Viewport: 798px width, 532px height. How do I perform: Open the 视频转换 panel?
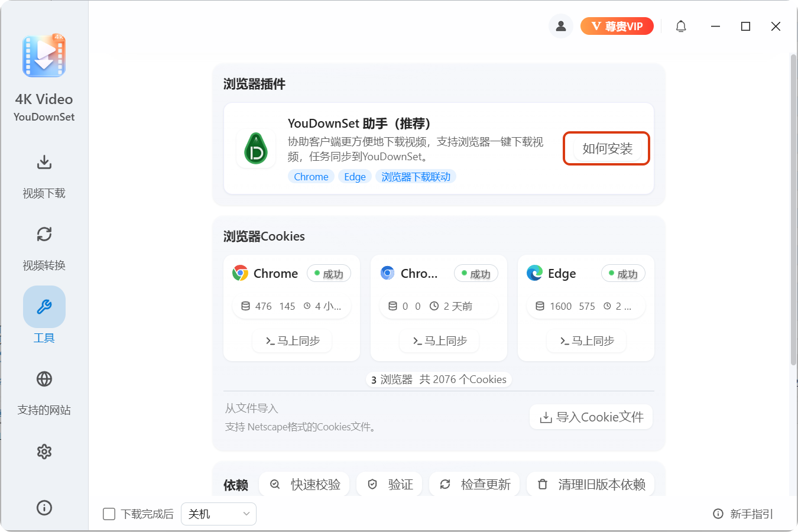coord(44,247)
